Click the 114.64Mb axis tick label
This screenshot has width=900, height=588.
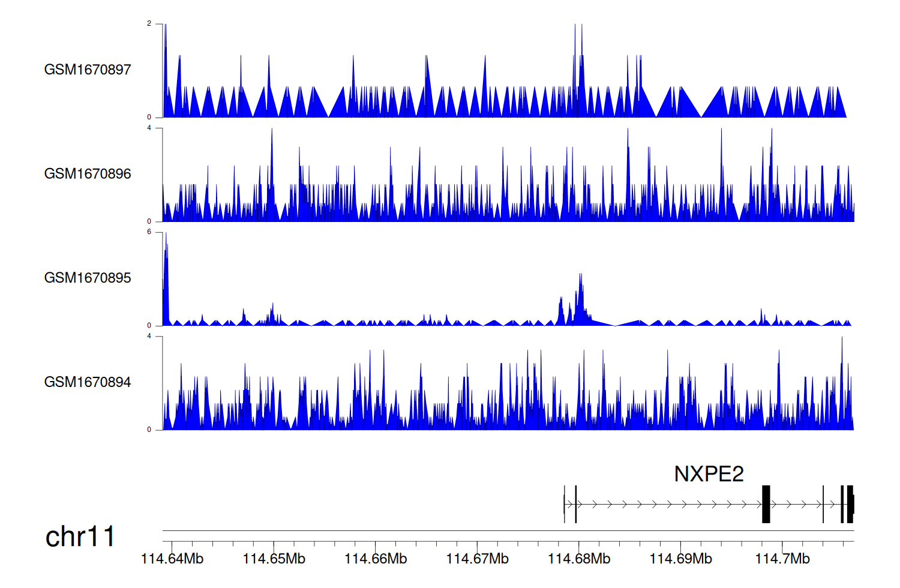click(172, 559)
